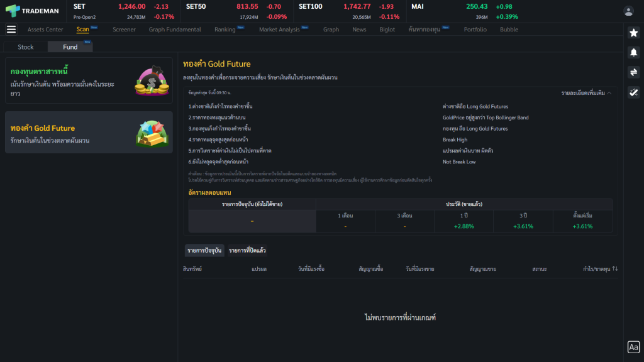
Task: Click the user profile avatar icon
Action: (628, 11)
